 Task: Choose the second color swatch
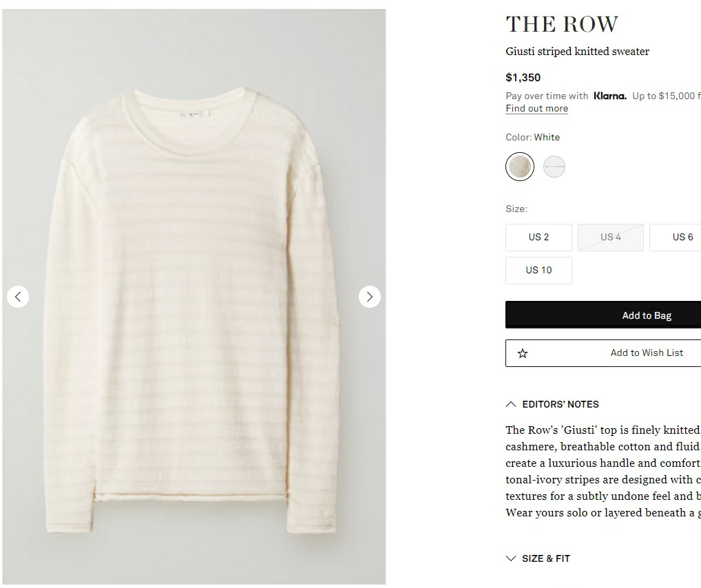click(x=554, y=167)
